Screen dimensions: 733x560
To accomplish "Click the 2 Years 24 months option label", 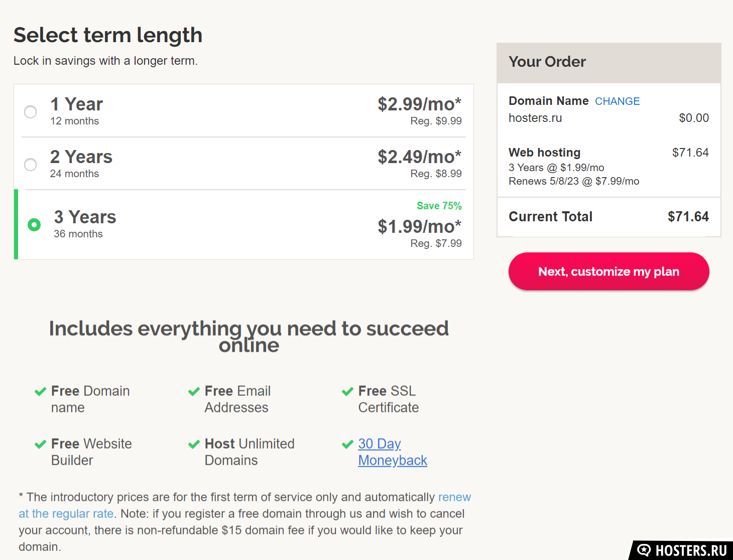I will coord(81,164).
